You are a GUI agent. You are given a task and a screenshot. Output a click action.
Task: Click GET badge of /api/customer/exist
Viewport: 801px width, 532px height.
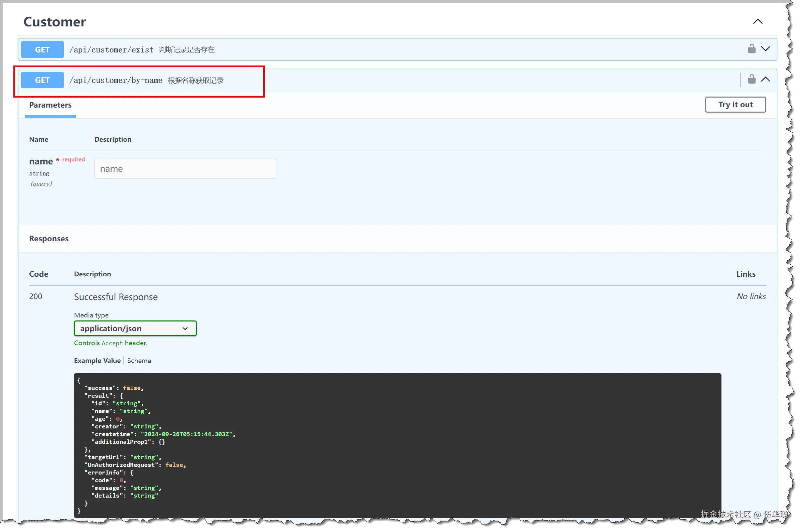(x=42, y=49)
